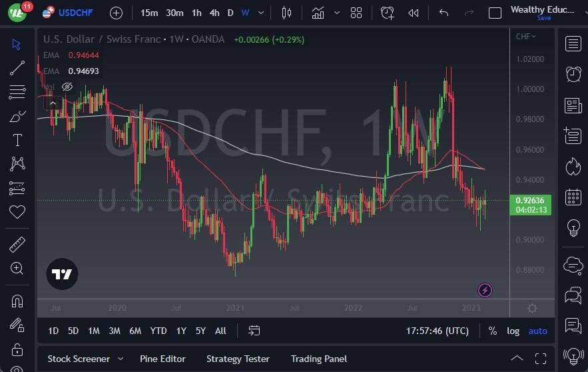
Task: Undo the last chart action
Action: 443,13
